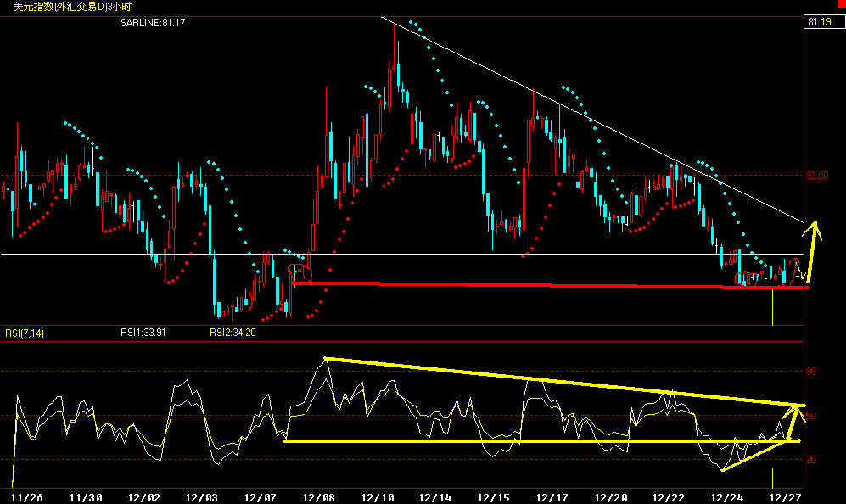Click the 12/14 date on time axis
This screenshot has width=846, height=504.
(x=434, y=497)
